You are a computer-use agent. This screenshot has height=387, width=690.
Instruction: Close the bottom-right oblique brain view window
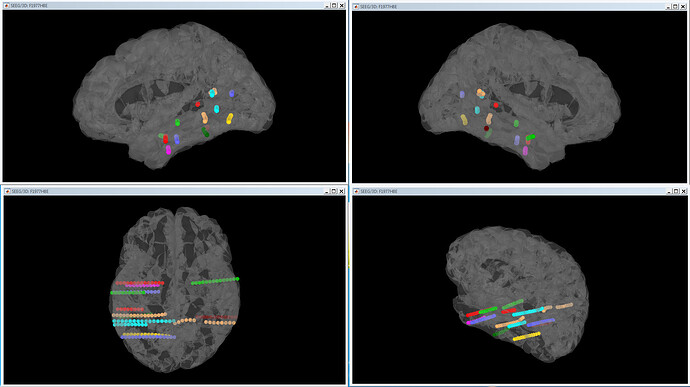click(683, 191)
